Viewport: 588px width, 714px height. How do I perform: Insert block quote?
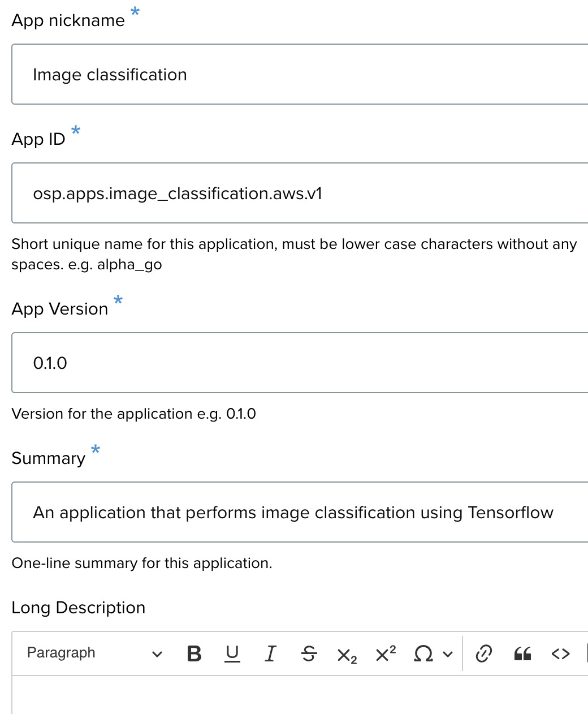522,655
